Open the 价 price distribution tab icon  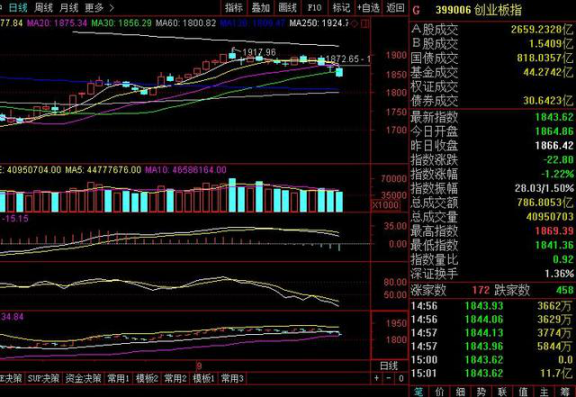coord(439,392)
